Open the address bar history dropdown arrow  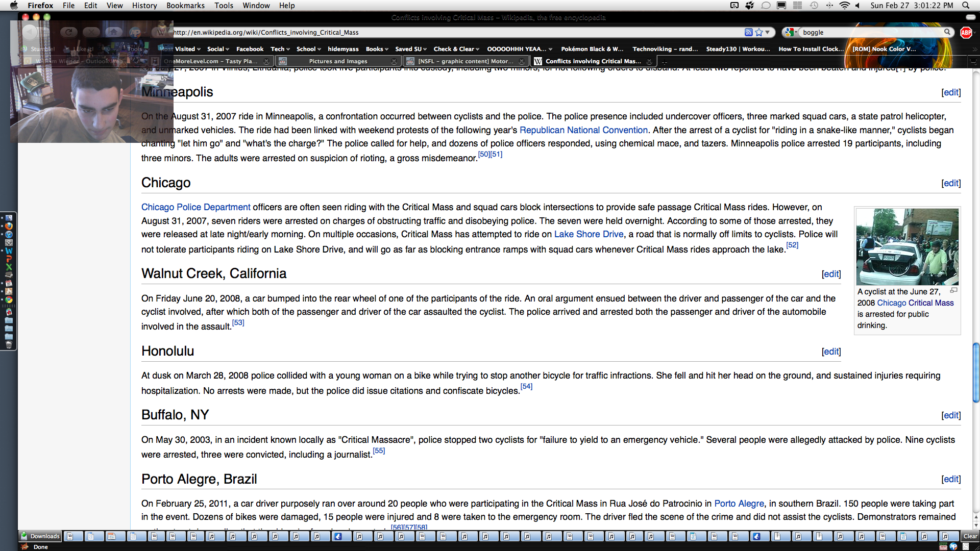(768, 32)
